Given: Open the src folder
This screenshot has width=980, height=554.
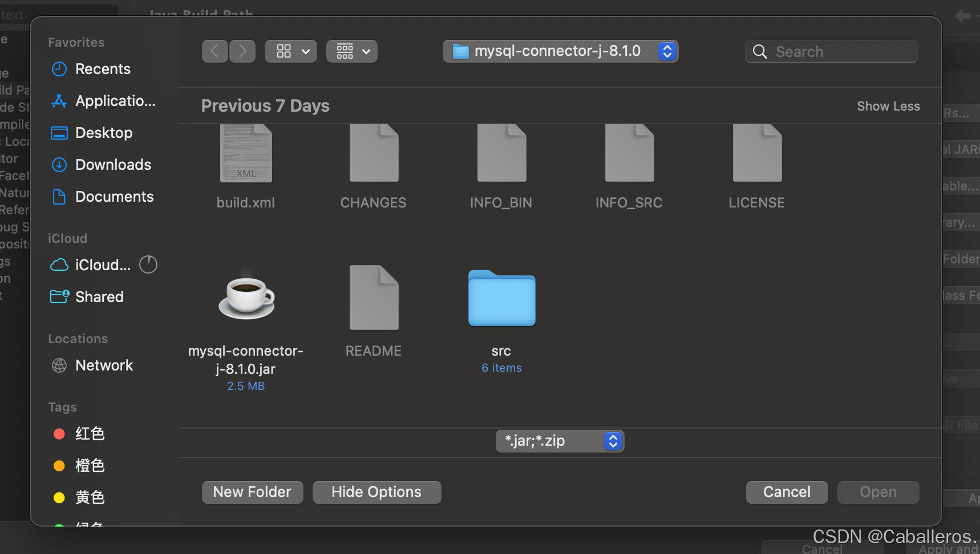Looking at the screenshot, I should click(x=501, y=298).
